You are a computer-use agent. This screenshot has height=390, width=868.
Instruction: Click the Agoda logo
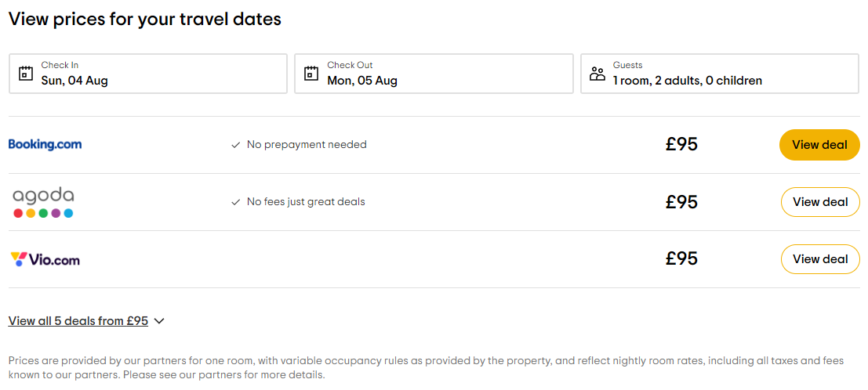pyautogui.click(x=43, y=202)
